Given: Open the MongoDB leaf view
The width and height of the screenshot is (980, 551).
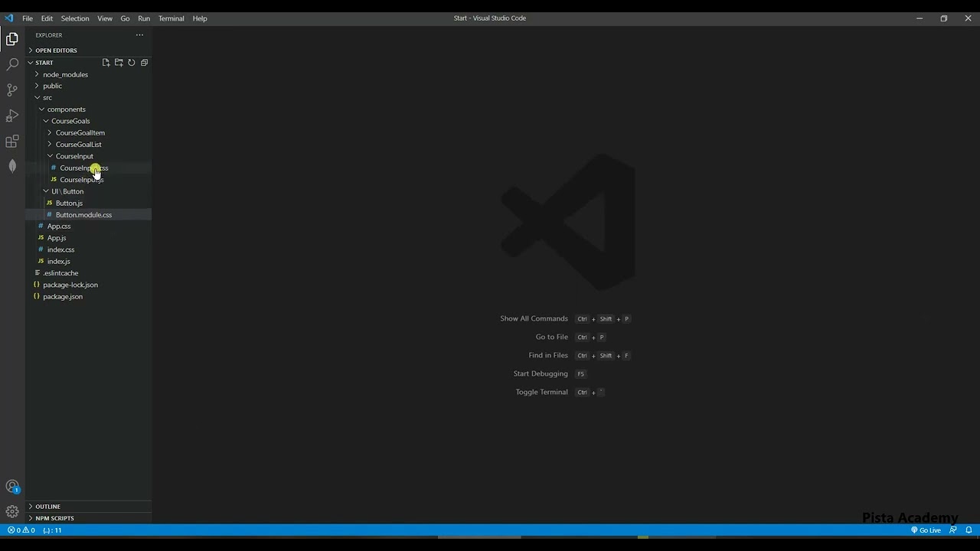Looking at the screenshot, I should click(x=12, y=166).
